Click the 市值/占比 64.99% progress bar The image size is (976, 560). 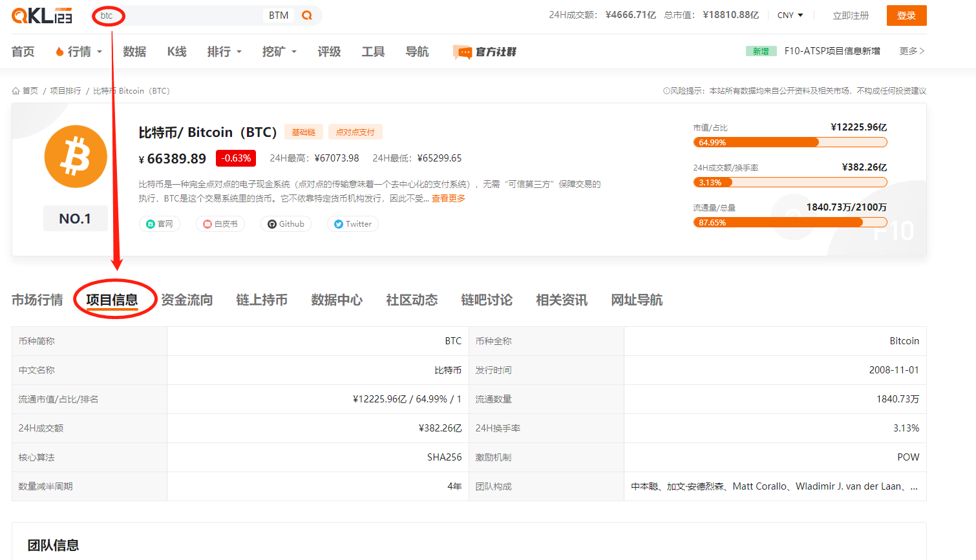click(x=790, y=143)
